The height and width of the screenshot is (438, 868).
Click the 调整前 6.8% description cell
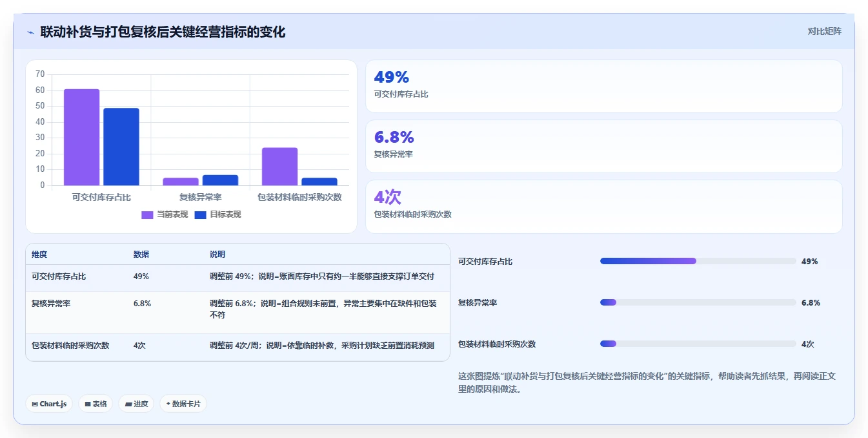tap(323, 309)
